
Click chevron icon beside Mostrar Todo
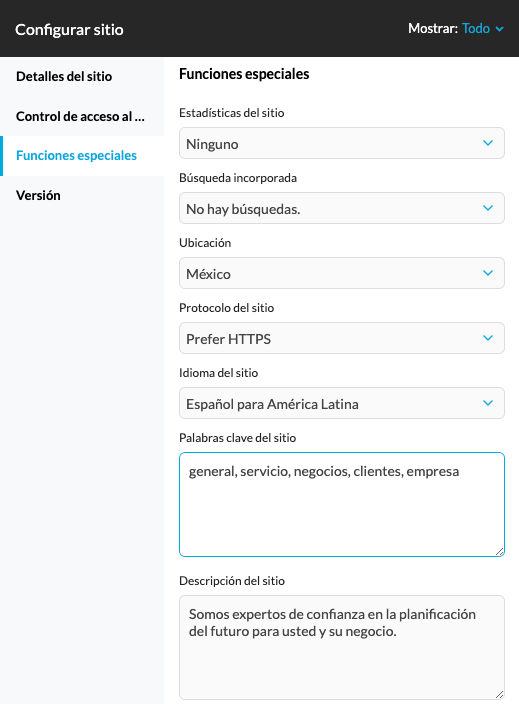point(499,29)
